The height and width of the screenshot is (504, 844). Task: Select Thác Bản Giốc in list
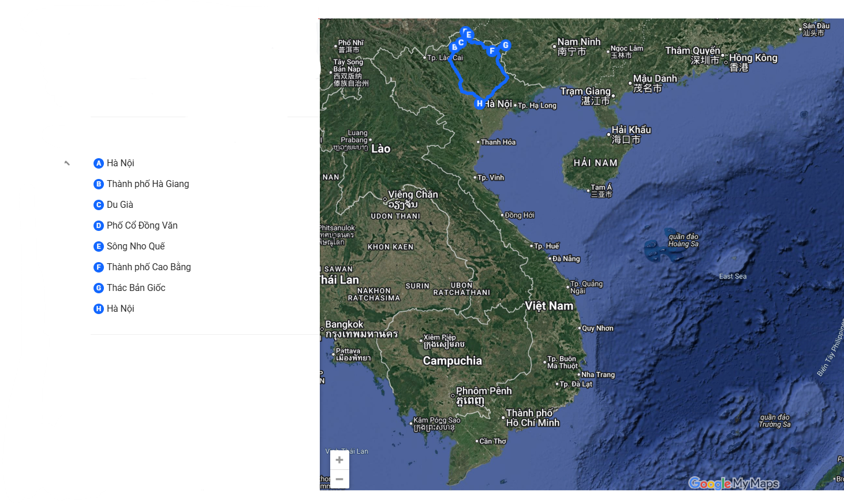point(136,288)
